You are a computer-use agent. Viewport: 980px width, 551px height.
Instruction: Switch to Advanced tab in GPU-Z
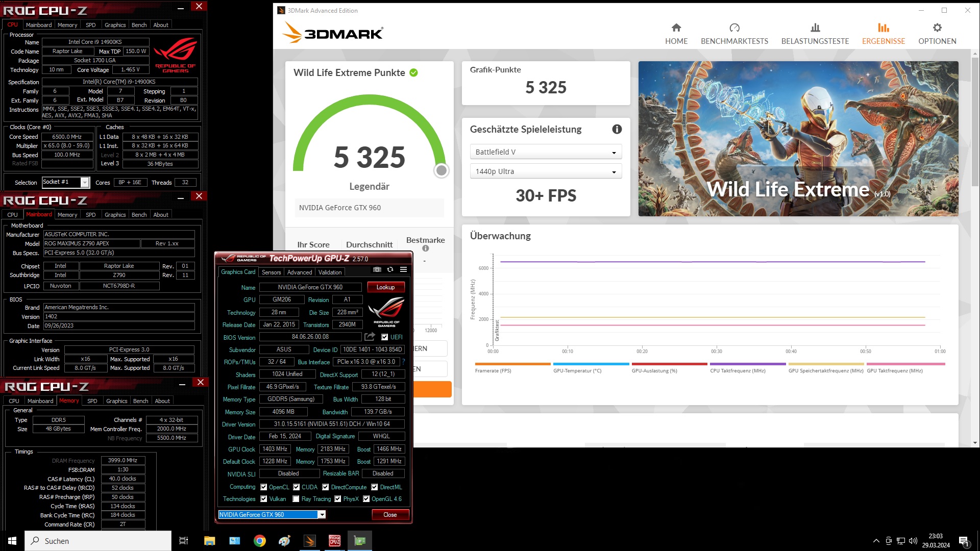click(299, 272)
